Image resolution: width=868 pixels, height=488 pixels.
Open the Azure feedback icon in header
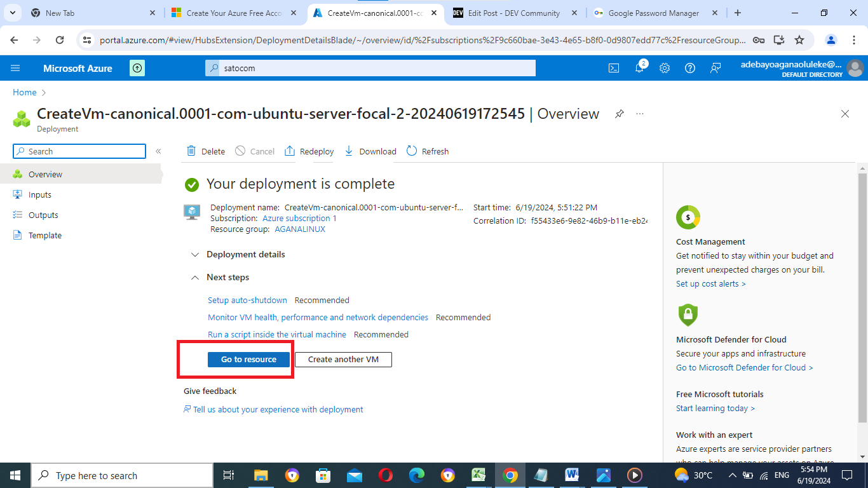point(715,68)
